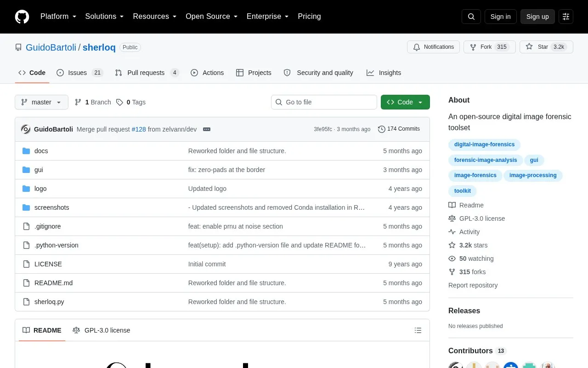Open the 1 Branch link
588x368 pixels.
tap(93, 102)
